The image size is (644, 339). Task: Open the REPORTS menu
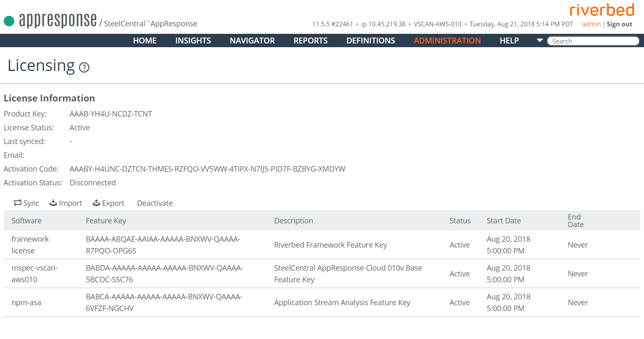tap(311, 40)
